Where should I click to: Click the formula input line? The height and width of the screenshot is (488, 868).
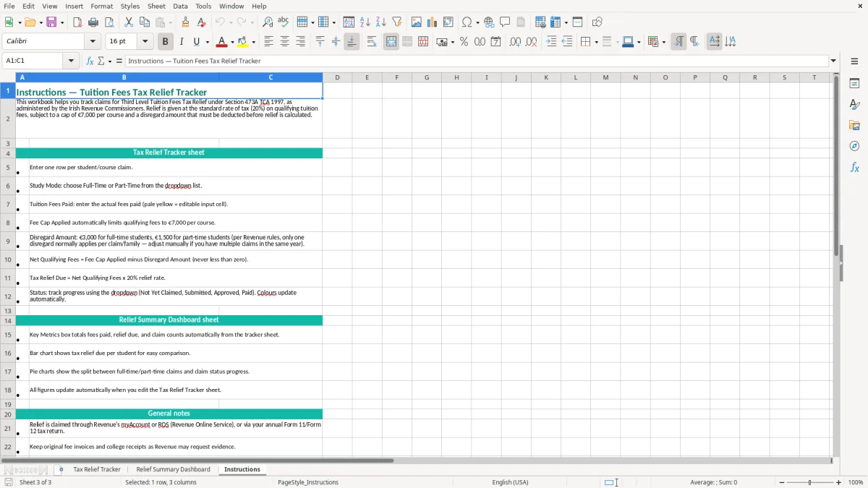pos(477,61)
